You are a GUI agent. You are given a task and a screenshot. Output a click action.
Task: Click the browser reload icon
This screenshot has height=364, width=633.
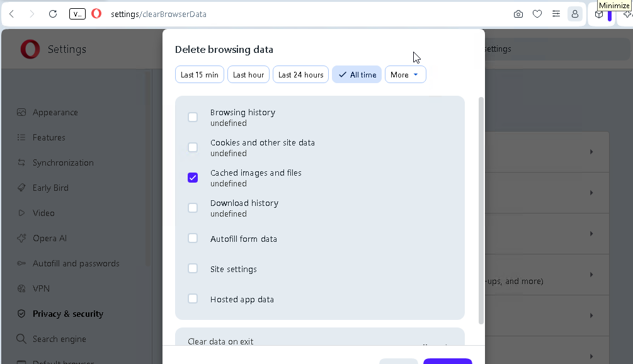[x=53, y=14]
